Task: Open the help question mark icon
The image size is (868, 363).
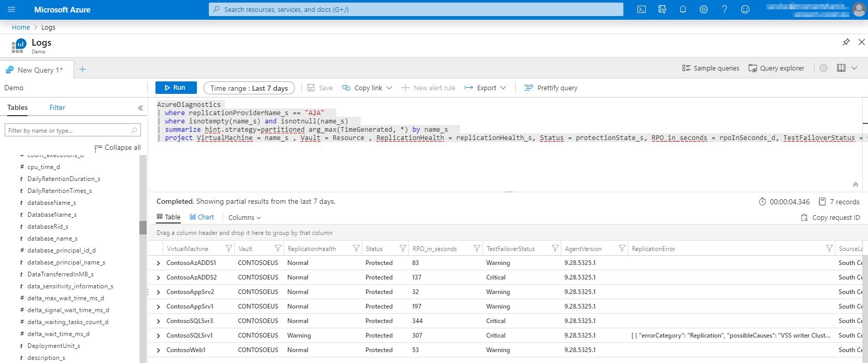Action: (x=724, y=9)
